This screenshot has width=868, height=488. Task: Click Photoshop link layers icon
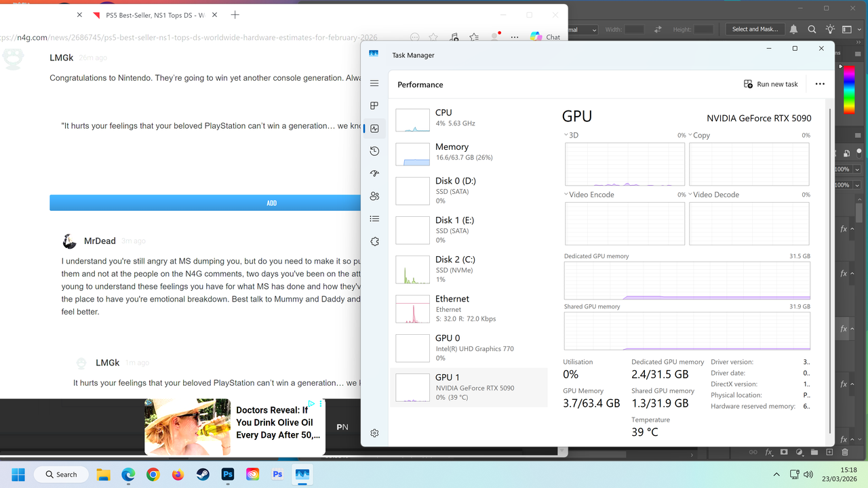[x=753, y=452]
